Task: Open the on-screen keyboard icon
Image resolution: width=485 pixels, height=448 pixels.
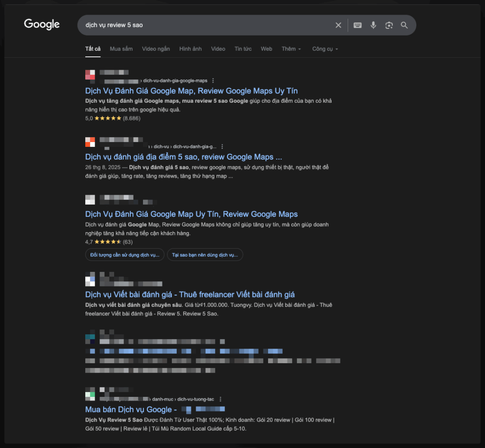Action: (x=358, y=25)
